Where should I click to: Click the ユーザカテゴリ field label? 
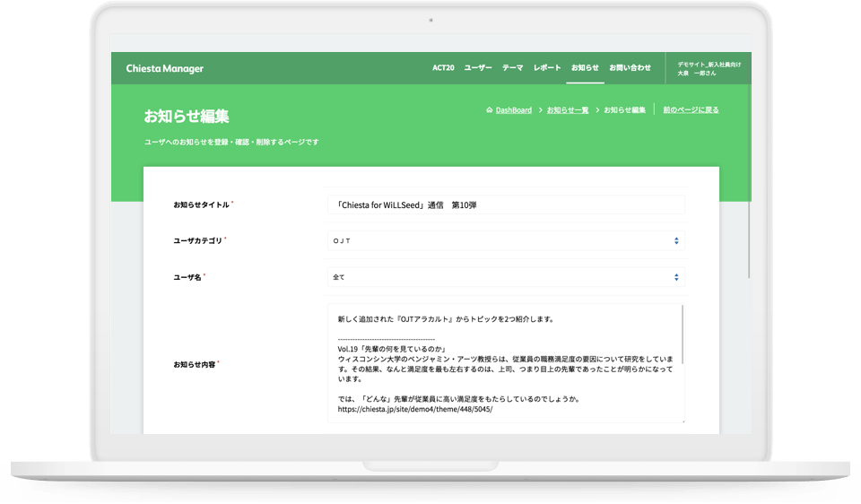pos(197,240)
